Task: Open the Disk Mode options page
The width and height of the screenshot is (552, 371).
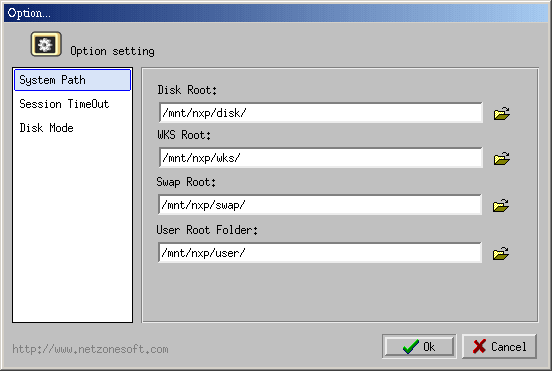Action: [73, 128]
